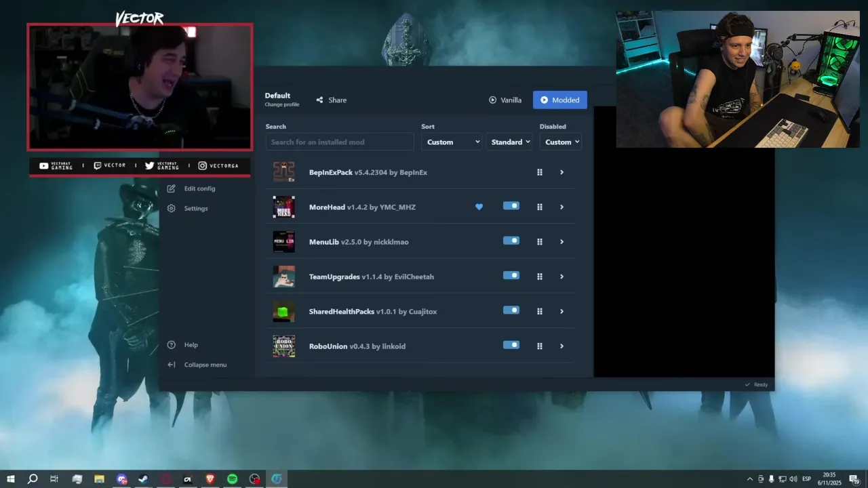Select the SharedHealthPacks v1.0.1 by Cuajitox title

(373, 312)
